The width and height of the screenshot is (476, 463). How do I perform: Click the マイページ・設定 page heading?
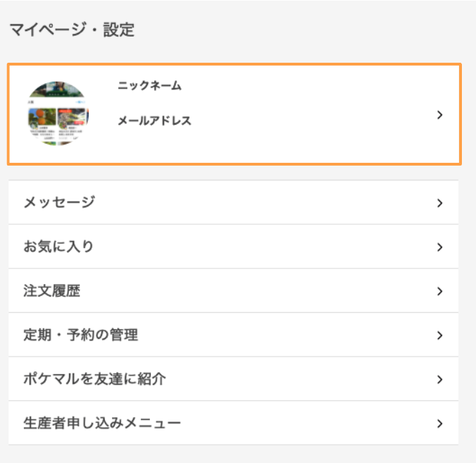[x=73, y=30]
